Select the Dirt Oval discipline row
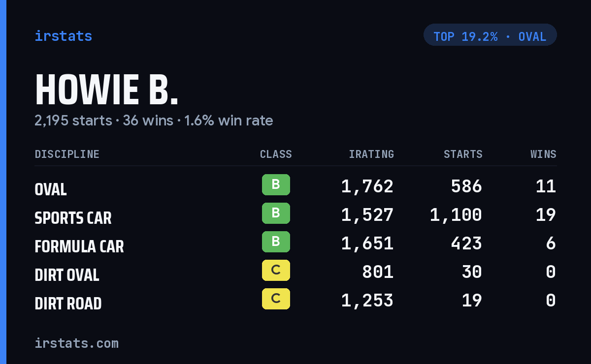The height and width of the screenshot is (364, 591). (x=295, y=273)
